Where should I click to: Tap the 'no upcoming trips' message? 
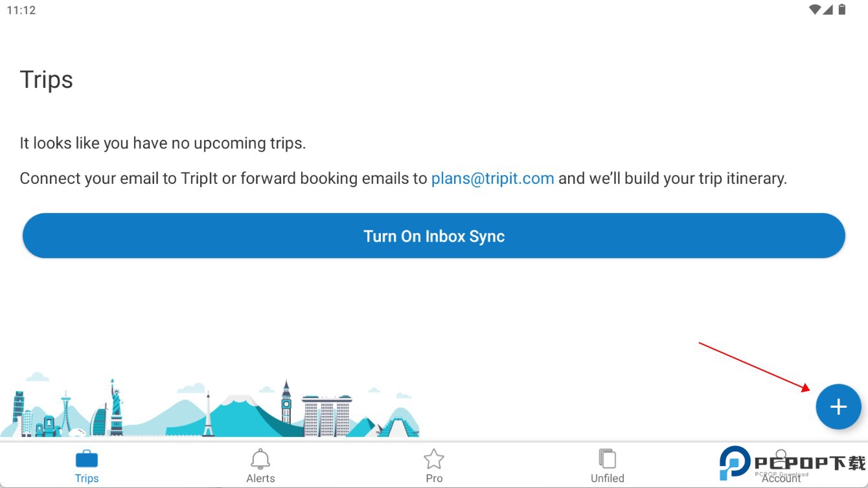(x=163, y=143)
